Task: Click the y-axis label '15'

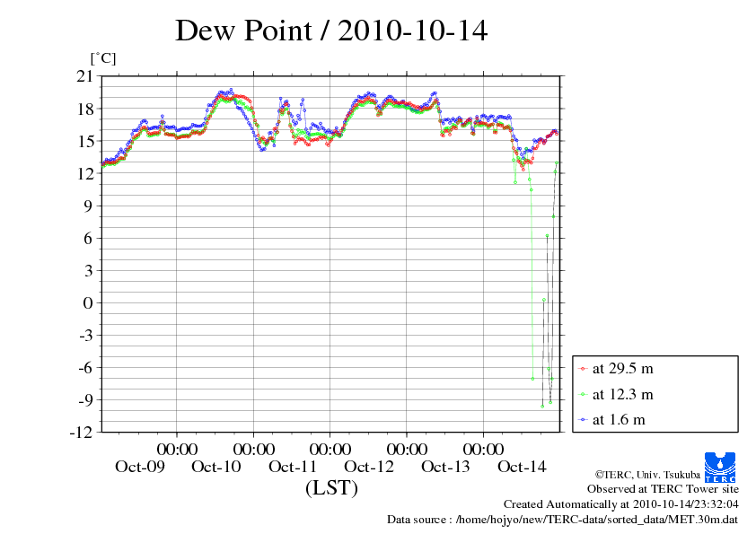Action: click(x=85, y=141)
